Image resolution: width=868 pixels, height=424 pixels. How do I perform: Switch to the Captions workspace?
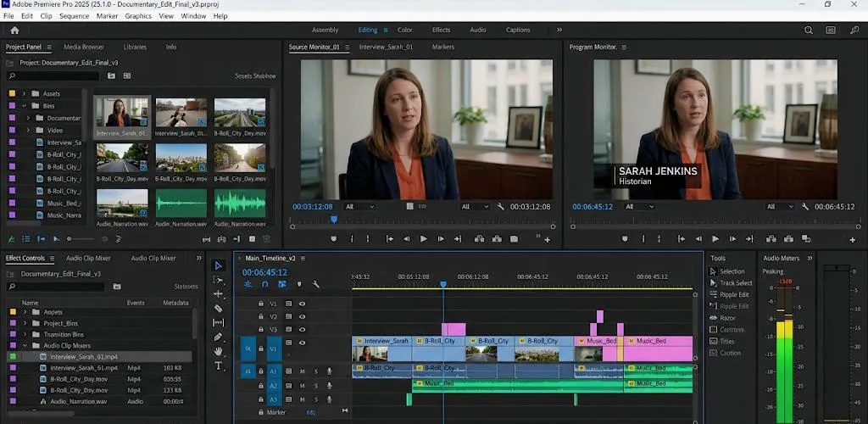518,30
